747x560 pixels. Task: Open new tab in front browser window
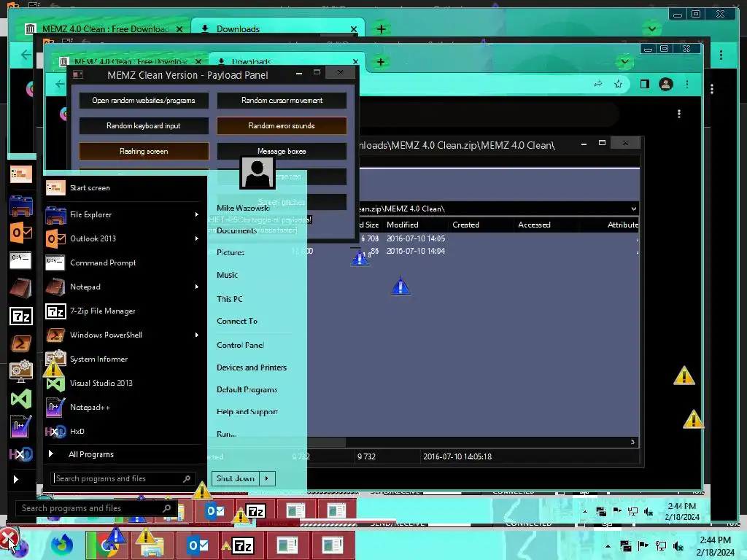pos(381,62)
